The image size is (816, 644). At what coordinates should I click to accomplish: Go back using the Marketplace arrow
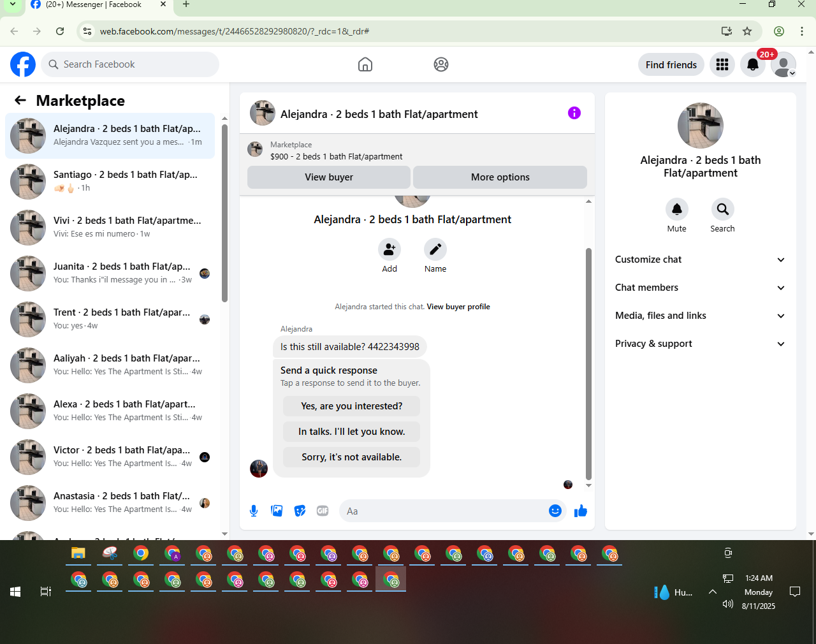(x=20, y=100)
